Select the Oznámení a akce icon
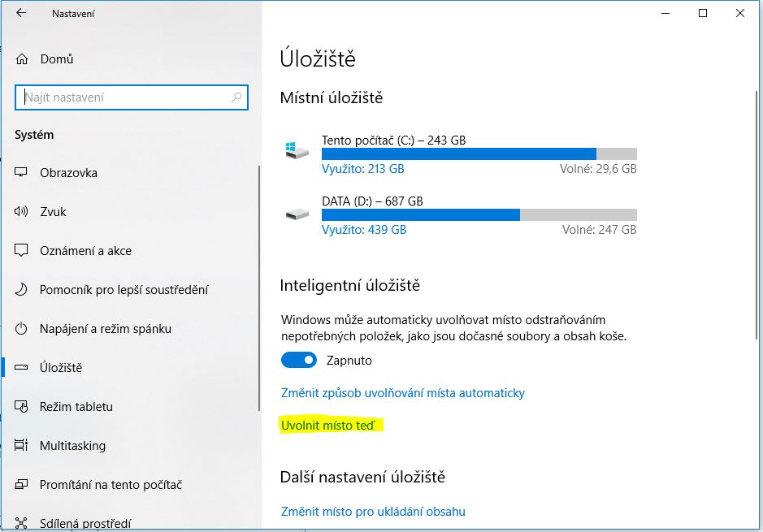Image resolution: width=763 pixels, height=532 pixels. click(21, 250)
